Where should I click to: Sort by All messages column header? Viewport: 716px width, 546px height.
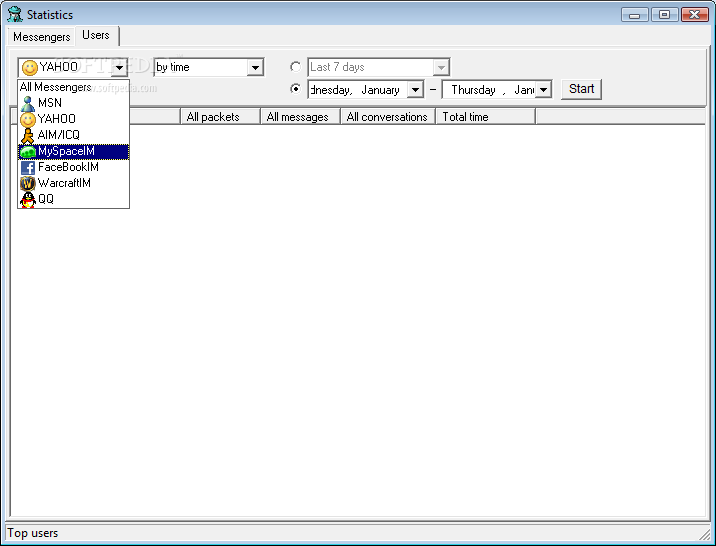pyautogui.click(x=300, y=117)
